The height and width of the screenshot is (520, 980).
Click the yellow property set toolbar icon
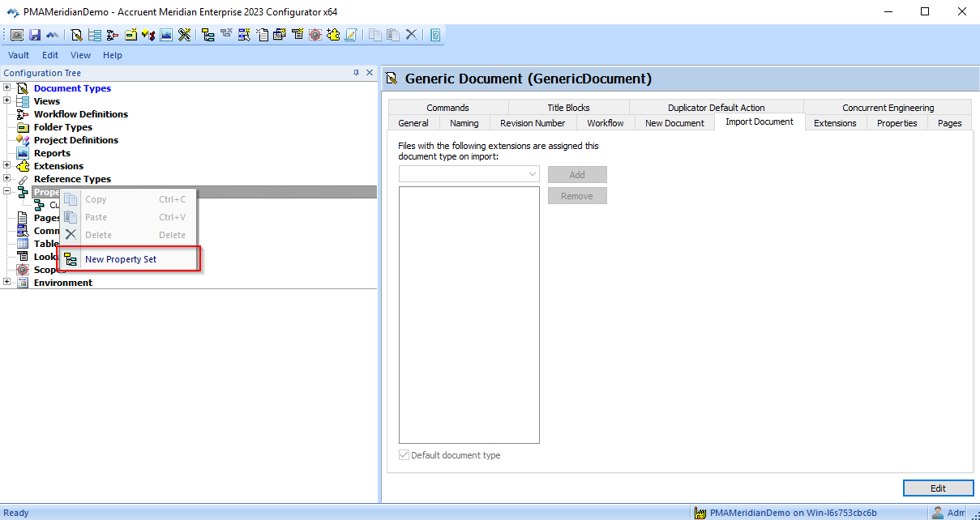click(x=207, y=35)
